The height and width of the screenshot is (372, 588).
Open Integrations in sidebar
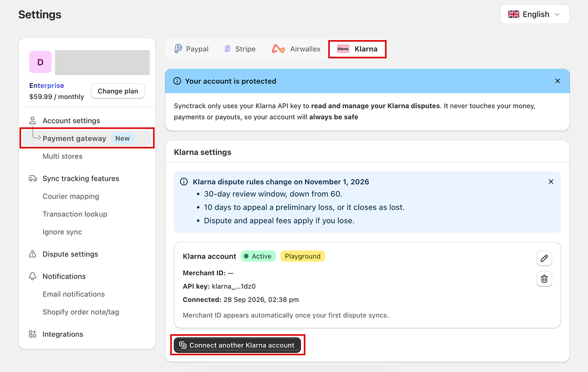[x=63, y=334]
